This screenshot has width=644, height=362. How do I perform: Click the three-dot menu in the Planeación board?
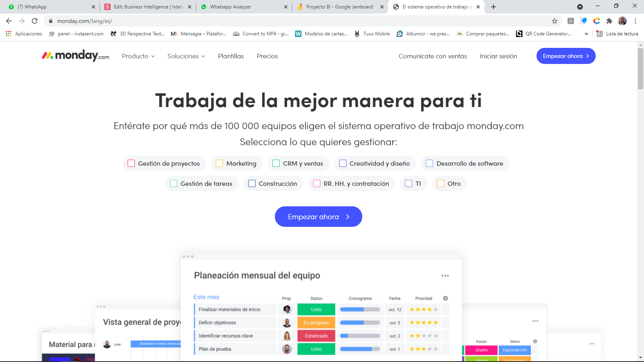[x=445, y=276]
